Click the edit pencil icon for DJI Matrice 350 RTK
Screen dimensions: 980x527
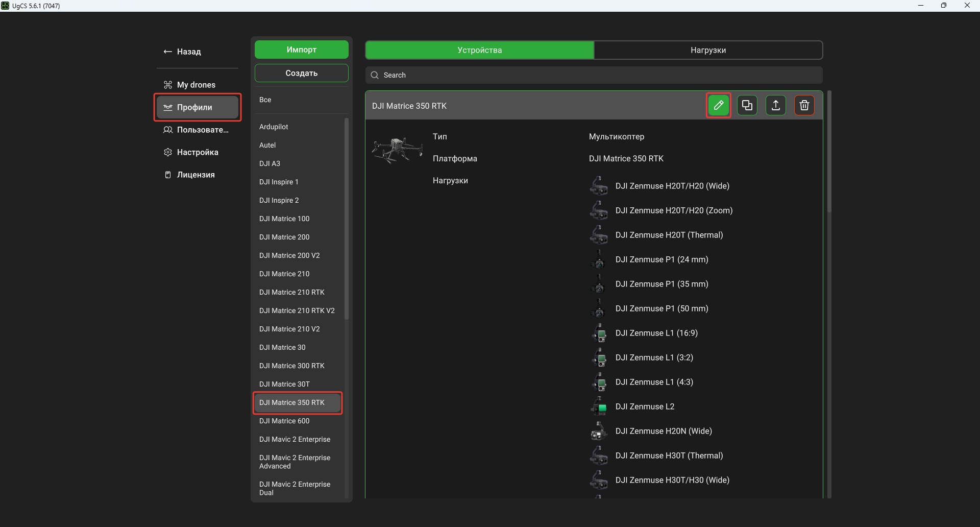point(718,106)
